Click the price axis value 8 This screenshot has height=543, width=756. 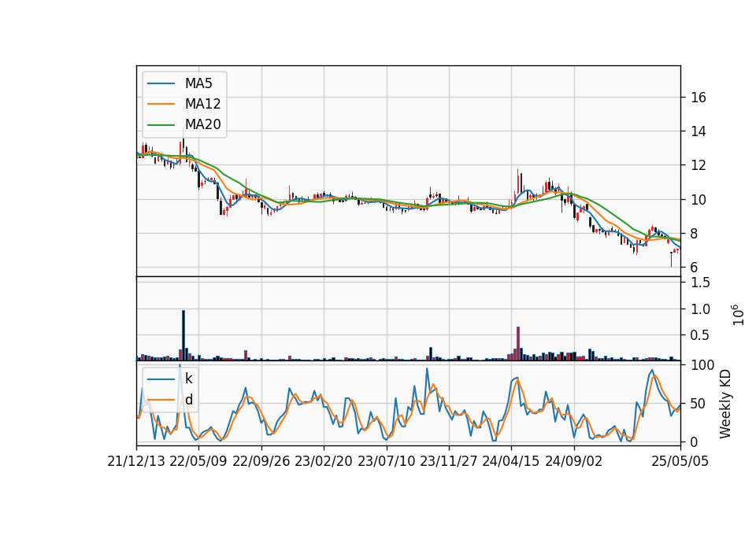tap(695, 234)
